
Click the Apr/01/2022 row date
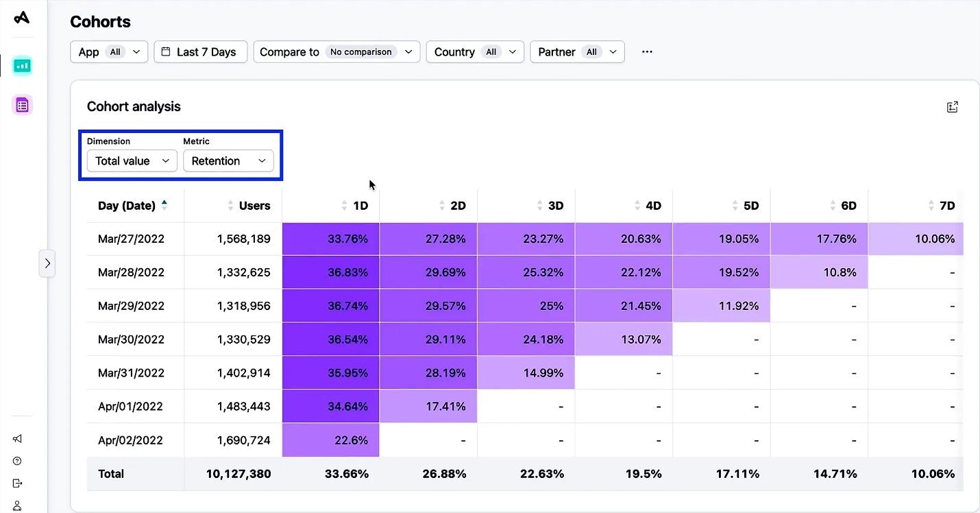point(130,407)
